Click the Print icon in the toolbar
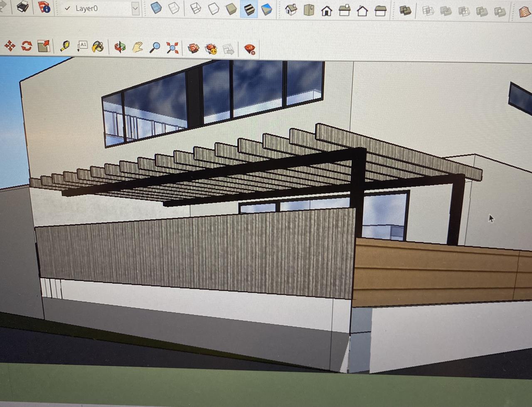 tap(22, 7)
